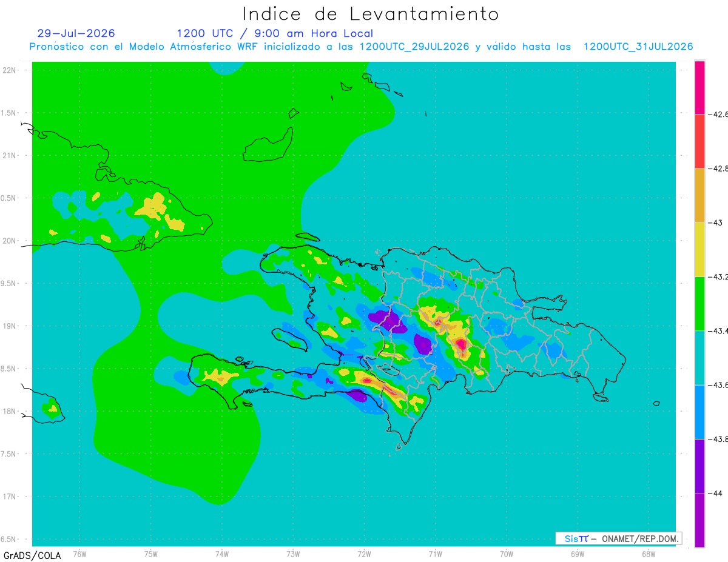Click the 'Pronóstico con el Modelo Atmósferico WRF' line
This screenshot has height=562, width=728.
coord(361,47)
